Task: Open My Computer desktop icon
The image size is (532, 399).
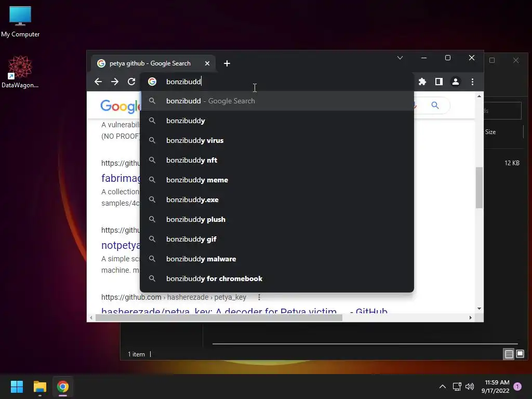Action: click(x=20, y=21)
